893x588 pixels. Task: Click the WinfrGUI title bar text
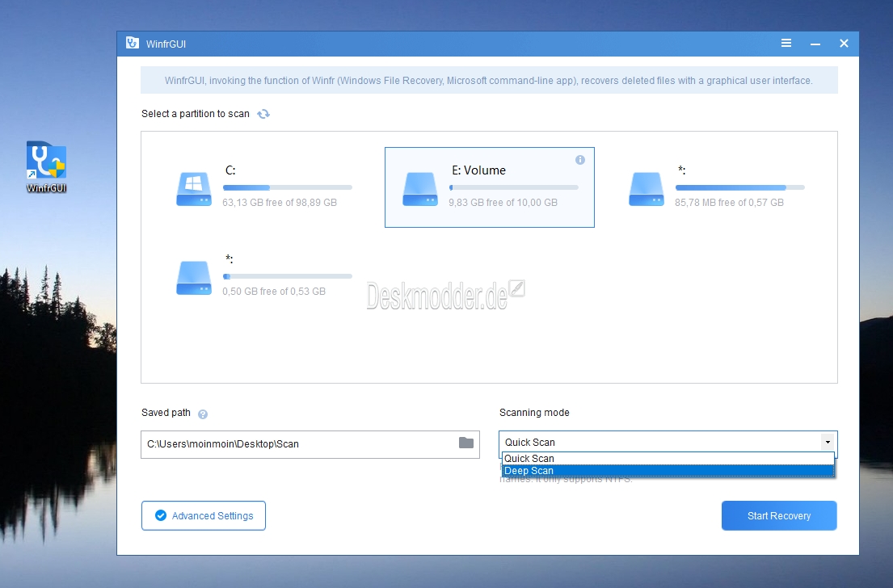point(166,44)
